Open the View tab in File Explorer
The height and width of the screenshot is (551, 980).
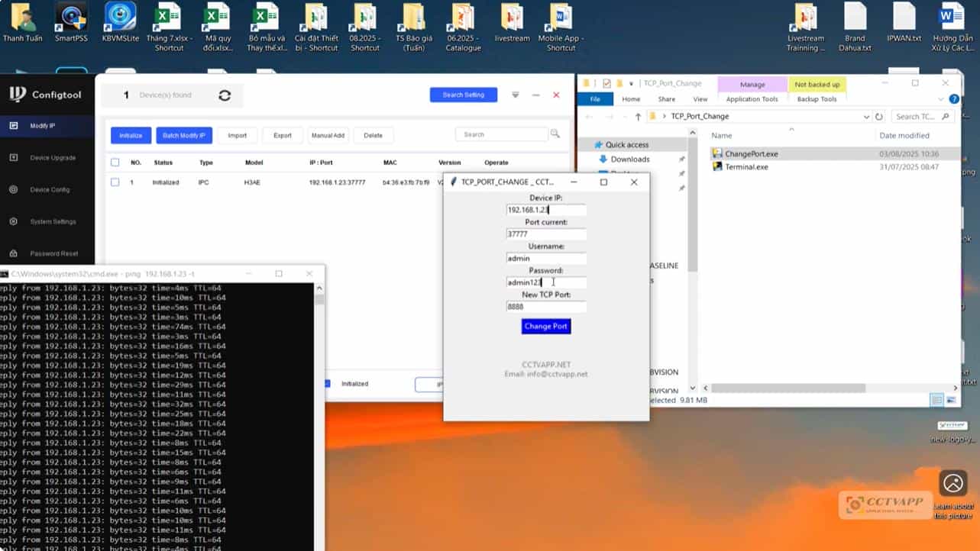tap(700, 99)
